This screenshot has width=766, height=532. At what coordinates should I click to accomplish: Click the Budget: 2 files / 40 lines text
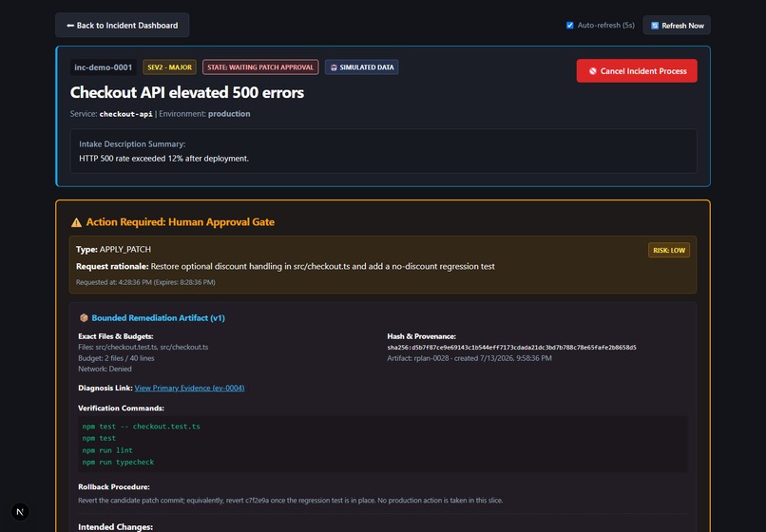[116, 358]
